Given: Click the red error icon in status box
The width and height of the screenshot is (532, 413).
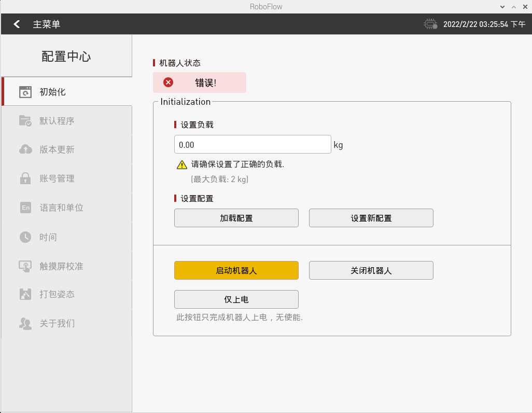Looking at the screenshot, I should click(168, 82).
